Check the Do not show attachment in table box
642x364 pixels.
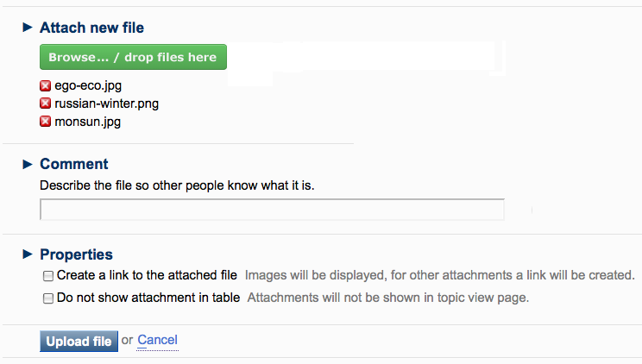tap(48, 298)
